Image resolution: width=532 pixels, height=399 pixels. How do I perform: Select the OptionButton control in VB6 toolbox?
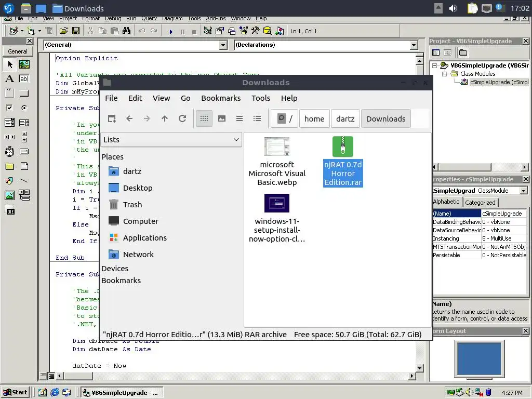(x=24, y=108)
